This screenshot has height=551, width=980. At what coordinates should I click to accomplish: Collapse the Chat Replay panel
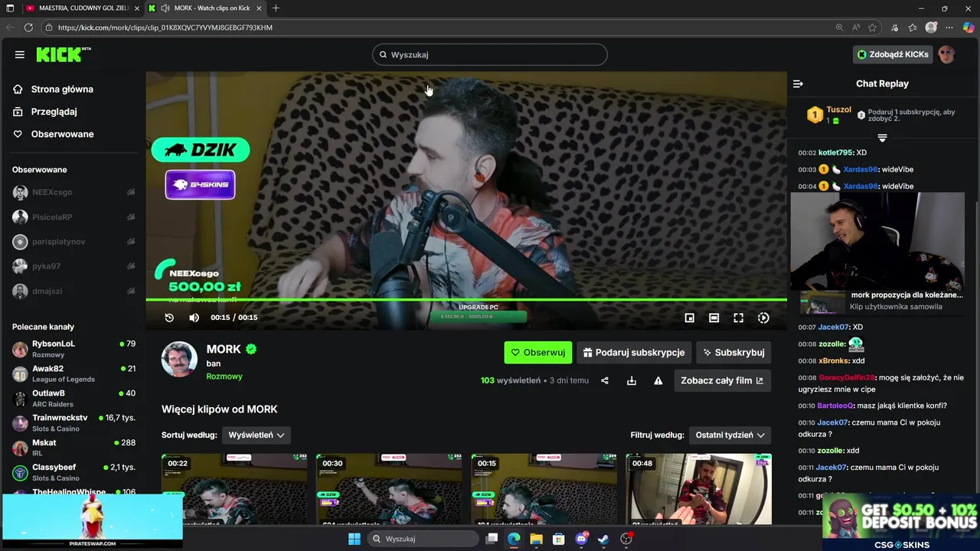[x=798, y=83]
